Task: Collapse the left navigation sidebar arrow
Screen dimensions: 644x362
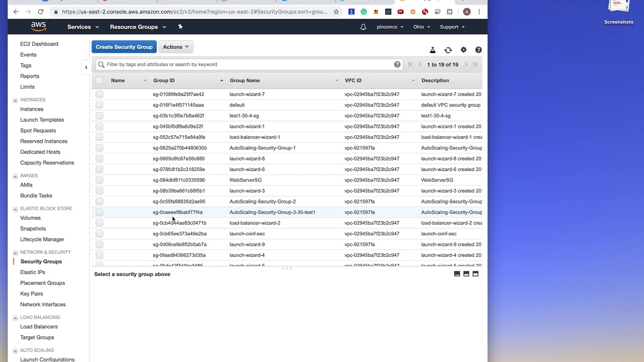Action: click(x=86, y=67)
